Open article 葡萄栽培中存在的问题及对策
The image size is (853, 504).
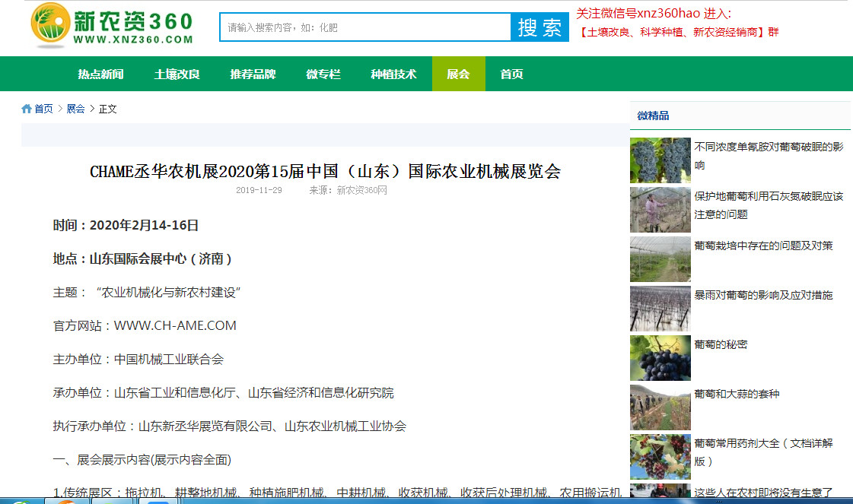click(763, 246)
